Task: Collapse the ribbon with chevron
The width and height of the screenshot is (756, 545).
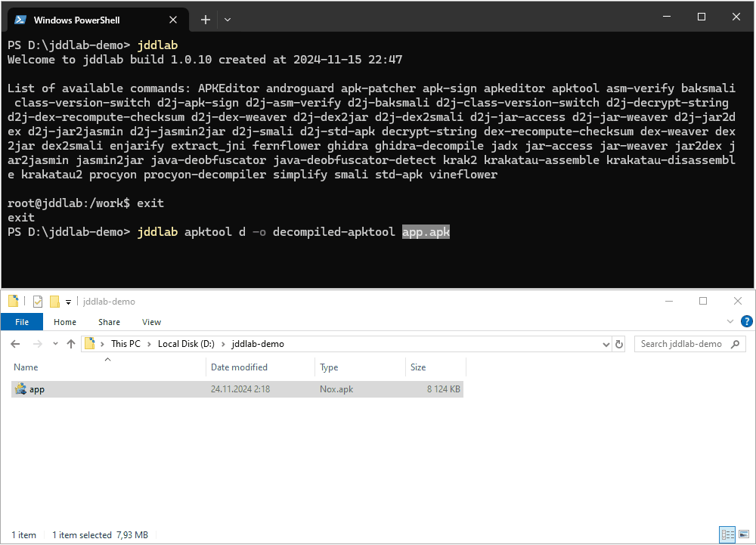Action: coord(730,321)
